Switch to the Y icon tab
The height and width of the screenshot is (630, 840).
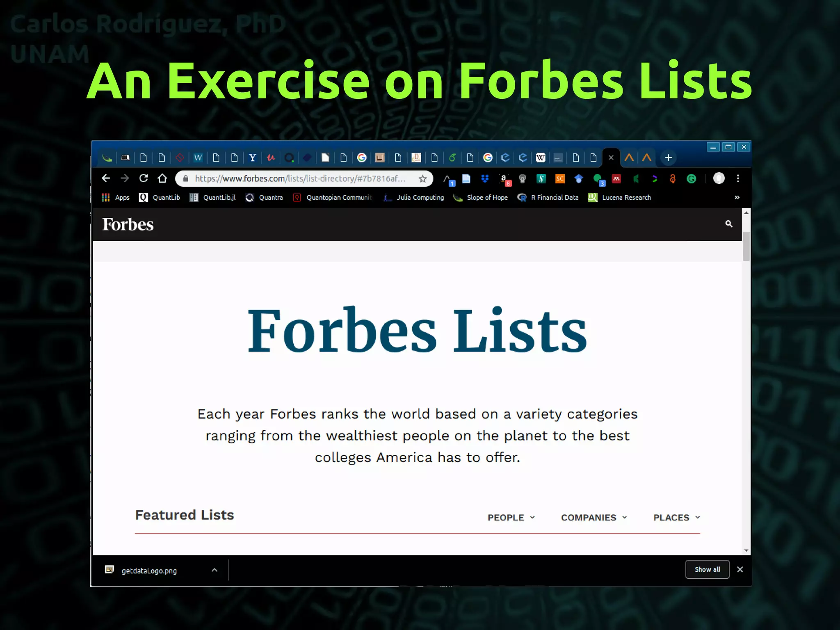[253, 157]
